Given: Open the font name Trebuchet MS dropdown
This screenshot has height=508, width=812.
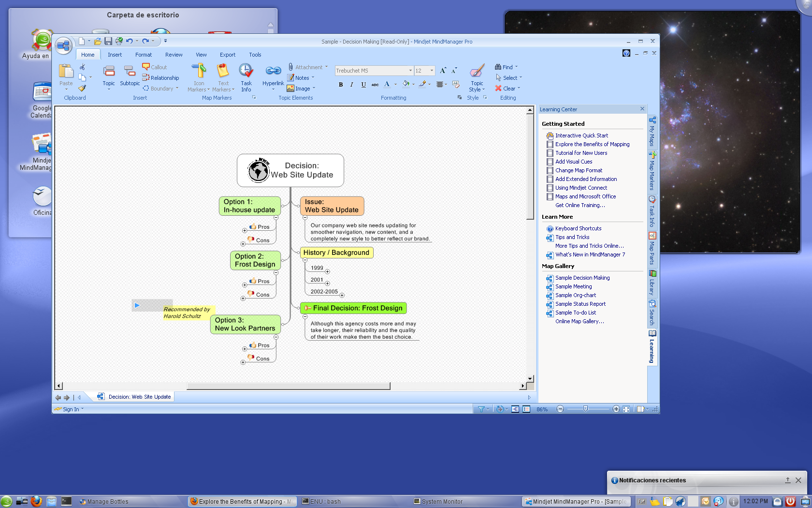Looking at the screenshot, I should tap(410, 71).
